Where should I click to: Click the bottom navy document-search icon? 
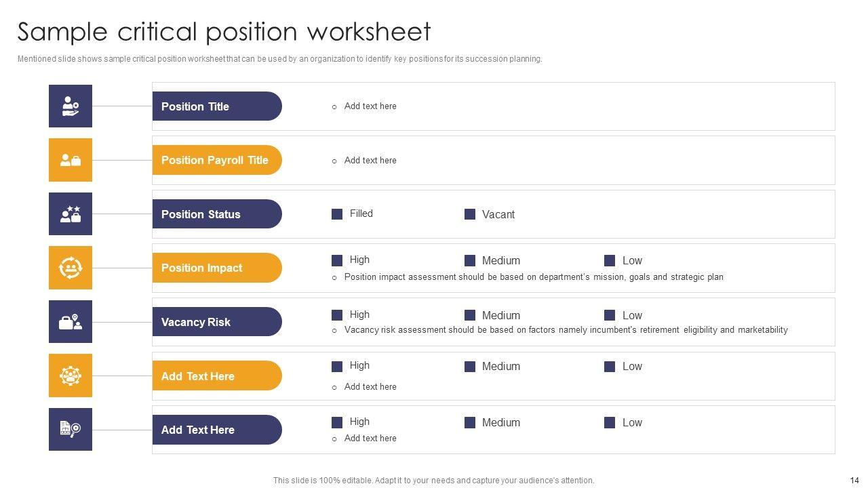tap(71, 429)
